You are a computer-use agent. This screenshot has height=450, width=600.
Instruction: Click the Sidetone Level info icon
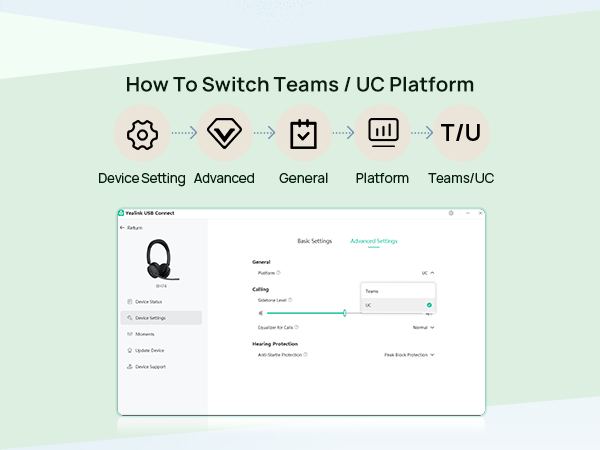click(x=290, y=300)
